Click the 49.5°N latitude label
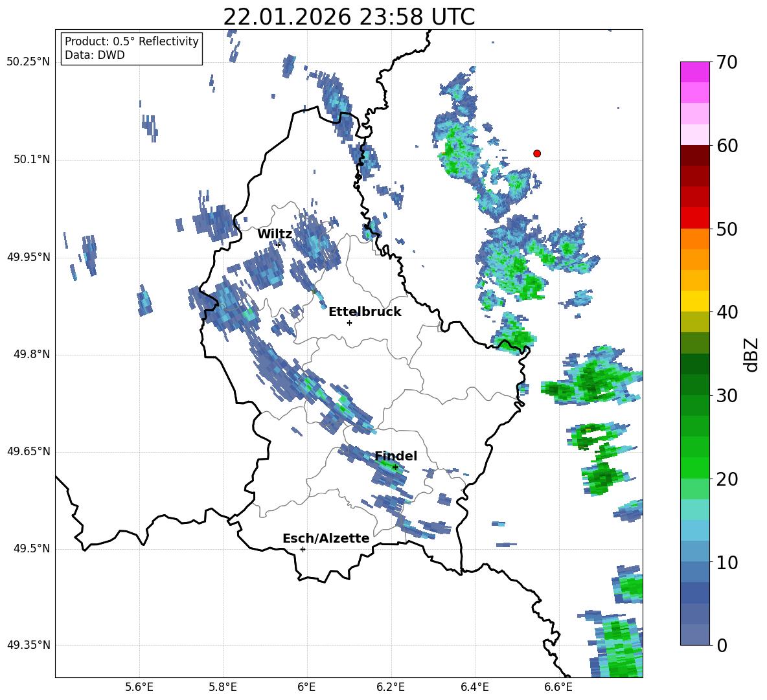 pyautogui.click(x=32, y=548)
